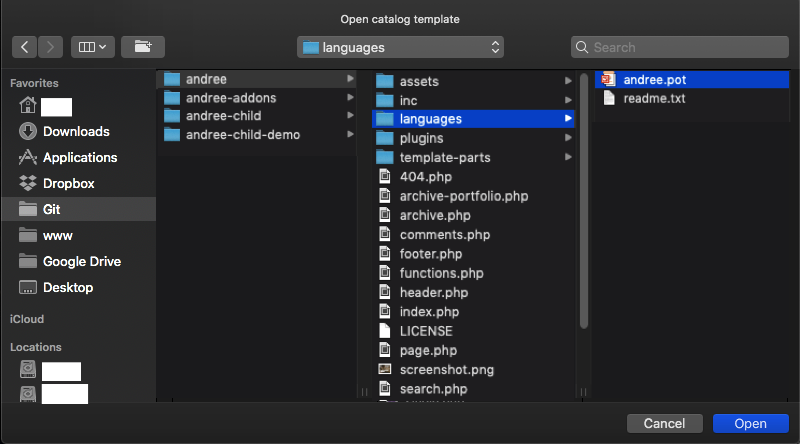The image size is (800, 444).
Task: Go back with the left chevron button
Action: [x=24, y=47]
